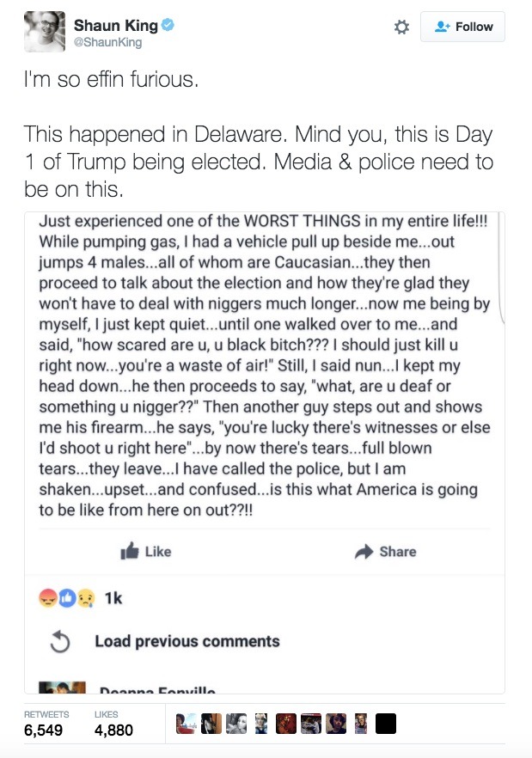Click the crying sad reaction emoji

tap(83, 599)
